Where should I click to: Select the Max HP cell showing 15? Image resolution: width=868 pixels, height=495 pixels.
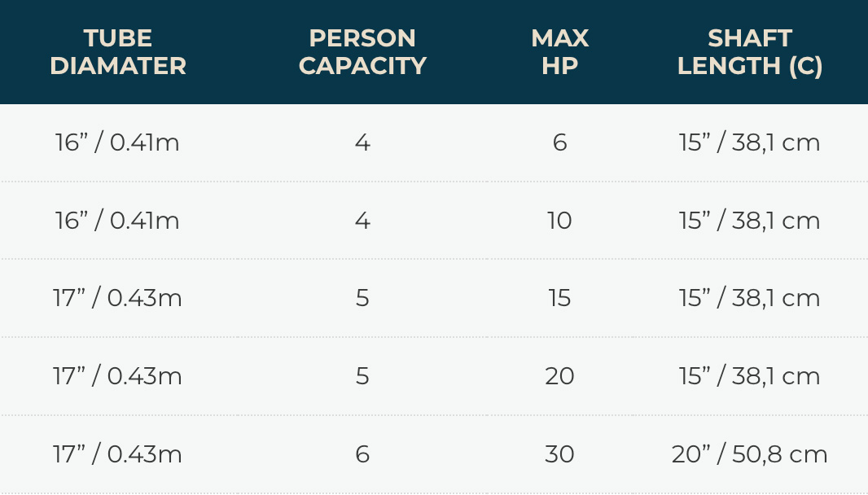[x=559, y=298]
